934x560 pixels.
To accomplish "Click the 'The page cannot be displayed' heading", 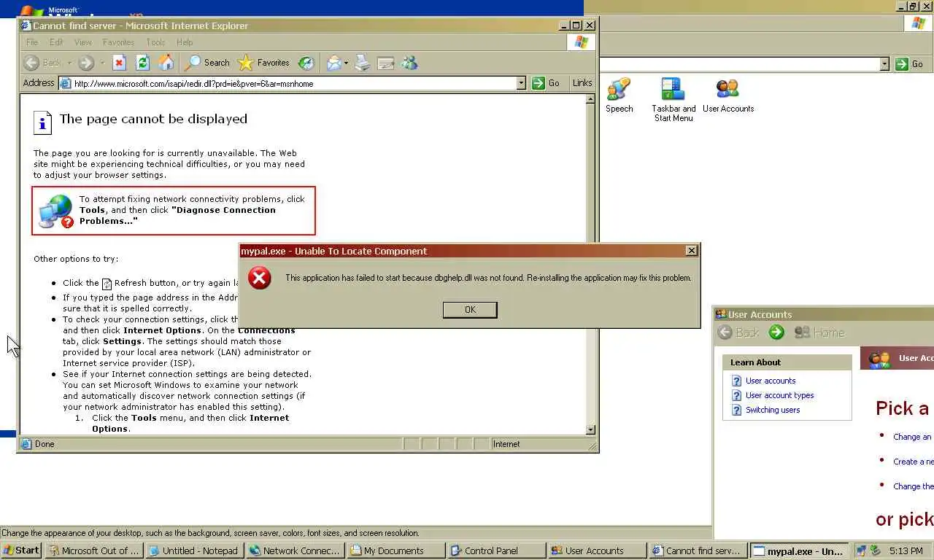I will pyautogui.click(x=153, y=119).
